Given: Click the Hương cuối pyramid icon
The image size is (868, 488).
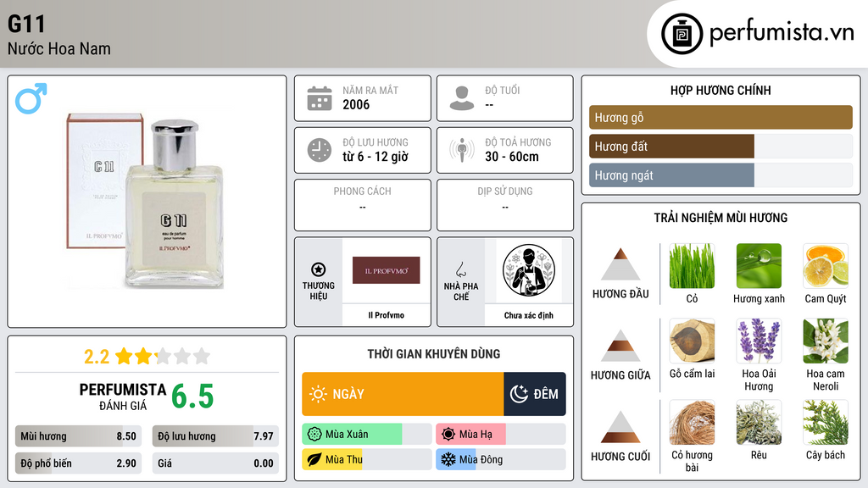Looking at the screenshot, I should click(620, 427).
